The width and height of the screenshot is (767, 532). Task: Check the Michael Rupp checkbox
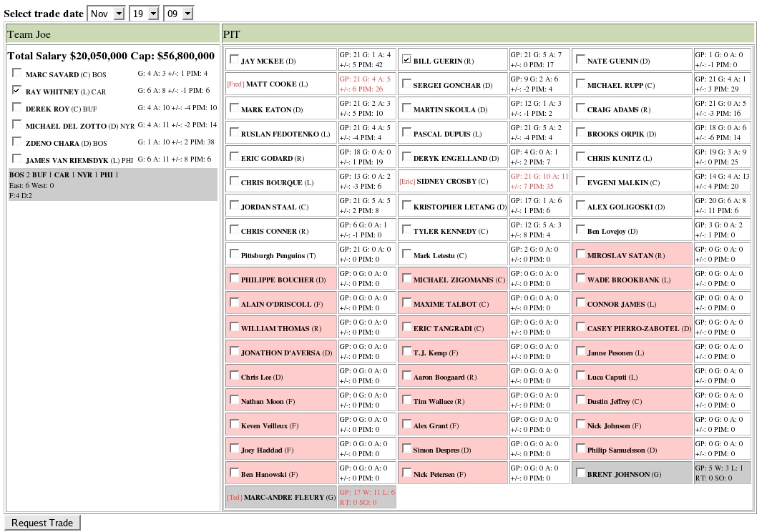point(581,84)
